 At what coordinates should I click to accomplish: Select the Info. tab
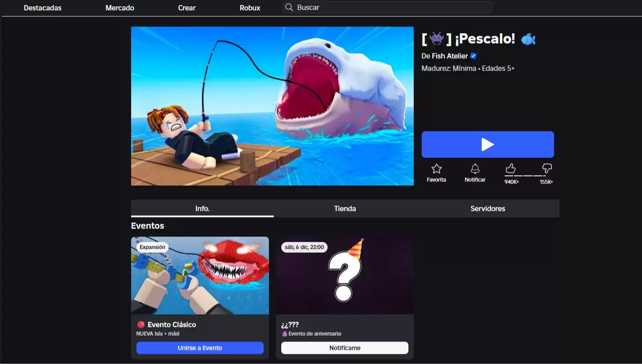click(202, 209)
